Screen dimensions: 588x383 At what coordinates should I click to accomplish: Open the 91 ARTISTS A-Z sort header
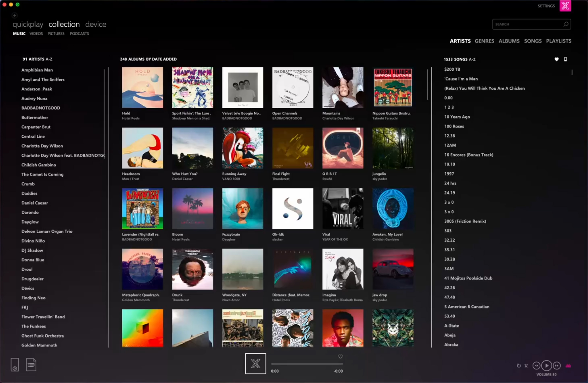pos(38,59)
